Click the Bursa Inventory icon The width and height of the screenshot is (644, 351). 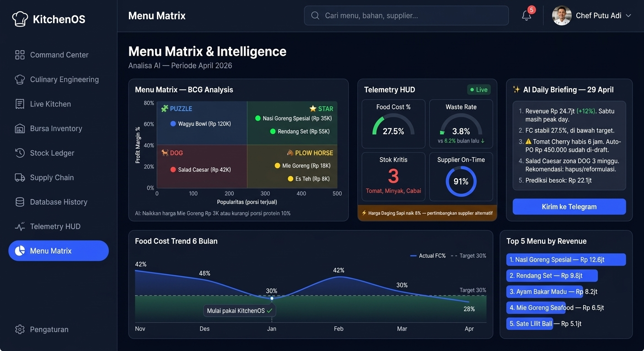(x=20, y=128)
